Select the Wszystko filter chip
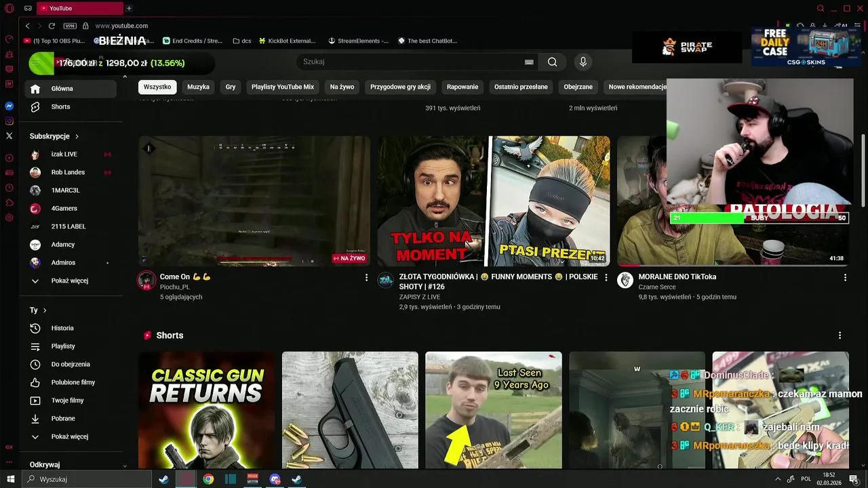Screen dimensions: 868x488 (157, 87)
